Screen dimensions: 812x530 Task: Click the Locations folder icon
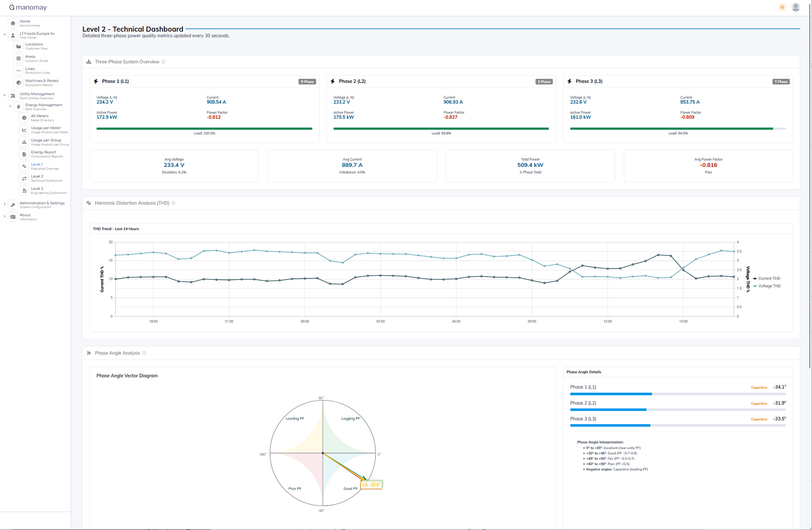pos(19,46)
